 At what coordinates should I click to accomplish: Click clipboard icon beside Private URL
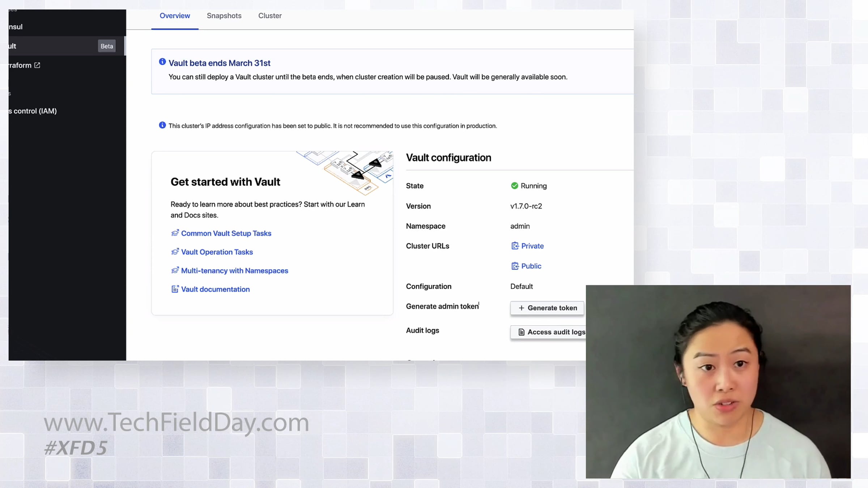coord(515,246)
